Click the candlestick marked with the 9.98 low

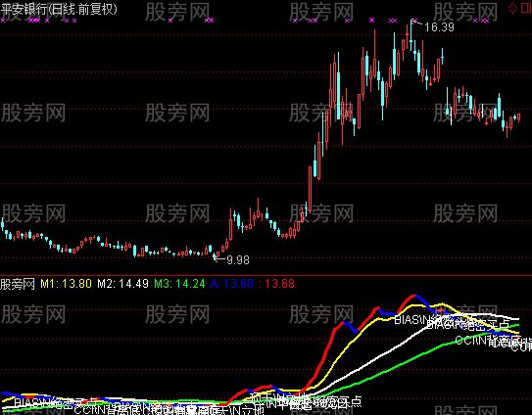[215, 255]
